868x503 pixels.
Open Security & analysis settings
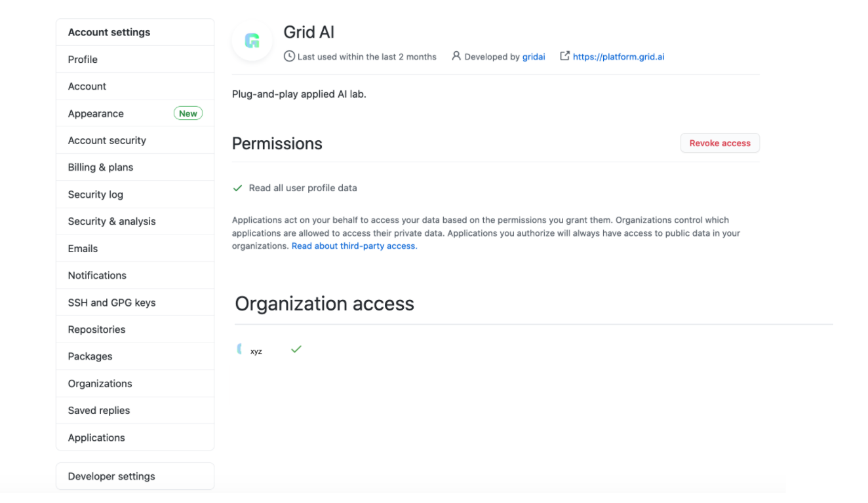coord(135,221)
